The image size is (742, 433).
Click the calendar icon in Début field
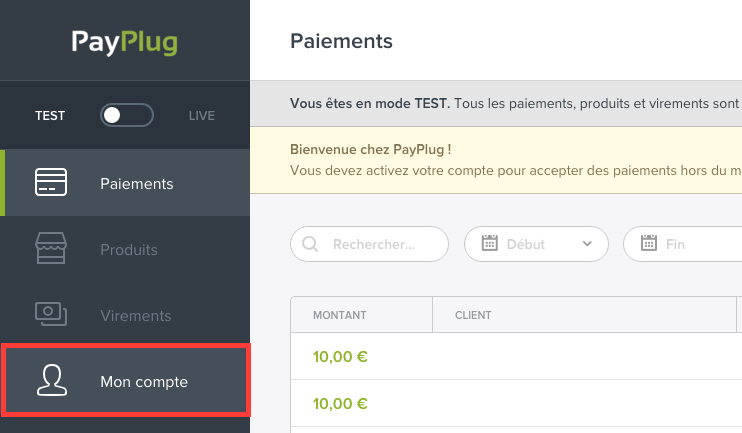pyautogui.click(x=489, y=243)
